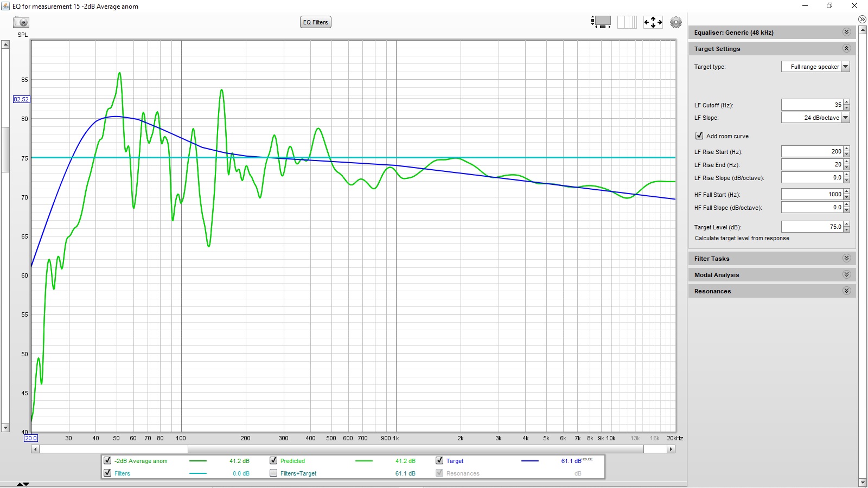Increase HF Fall Start with up stepper

[x=847, y=191]
